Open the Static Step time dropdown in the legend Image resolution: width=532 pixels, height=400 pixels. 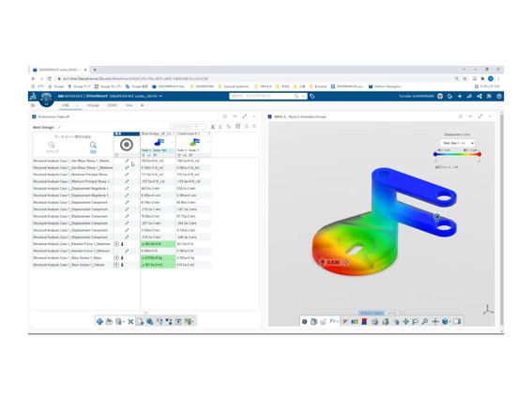click(x=457, y=143)
